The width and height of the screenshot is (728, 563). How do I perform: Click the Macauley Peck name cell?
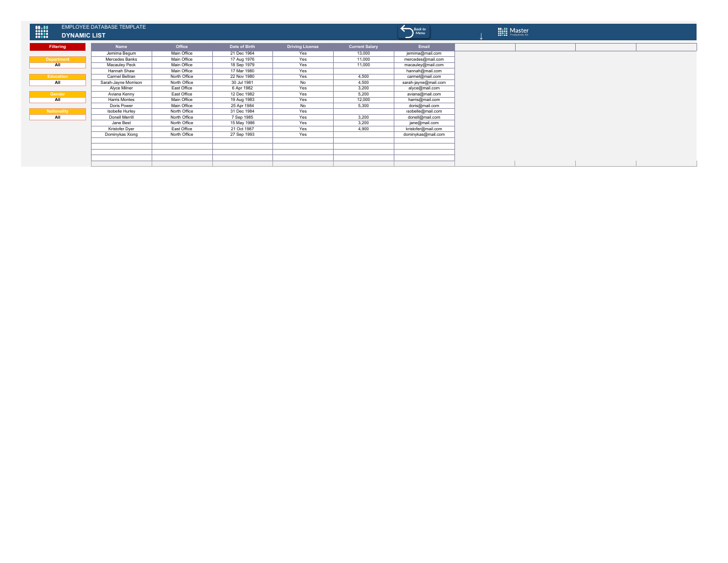[121, 65]
